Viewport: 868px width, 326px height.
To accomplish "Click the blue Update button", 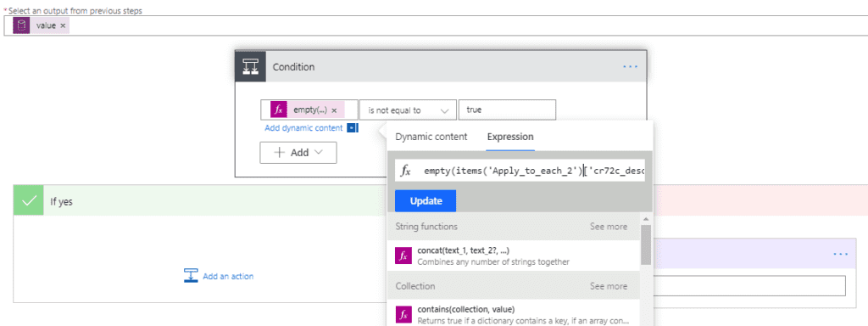I will tap(426, 200).
